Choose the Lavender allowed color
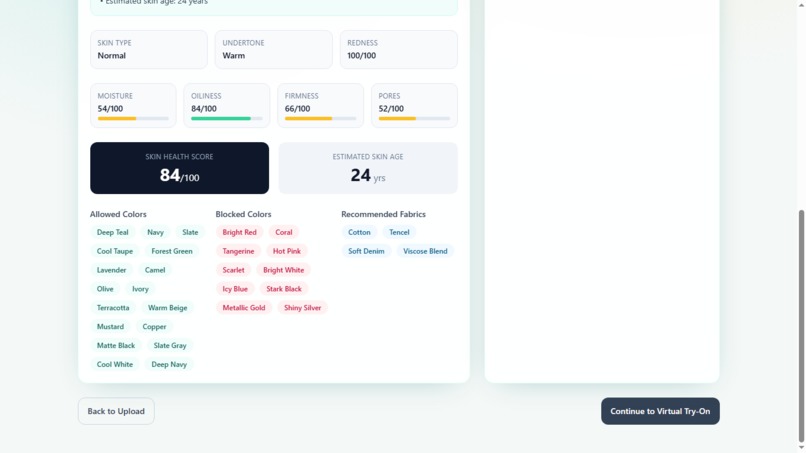The image size is (806, 453). (x=112, y=270)
